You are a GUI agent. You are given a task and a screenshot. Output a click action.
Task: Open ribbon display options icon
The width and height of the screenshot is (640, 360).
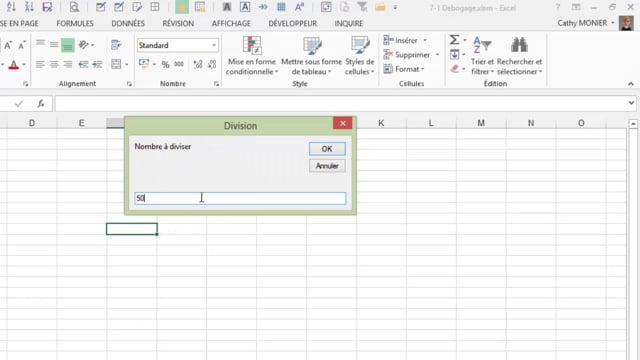click(576, 7)
